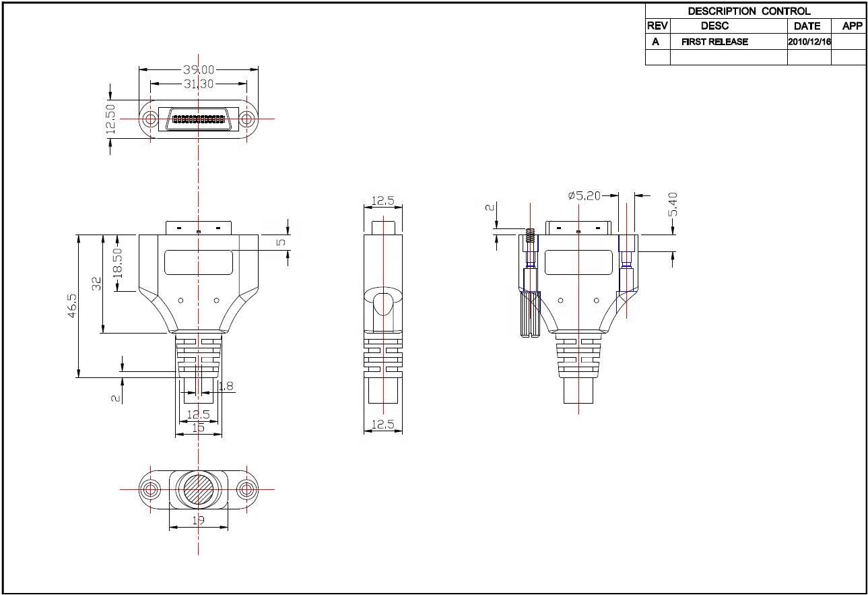Click the 39.00 width dimension text
Image resolution: width=868 pixels, height=595 pixels.
pos(199,69)
